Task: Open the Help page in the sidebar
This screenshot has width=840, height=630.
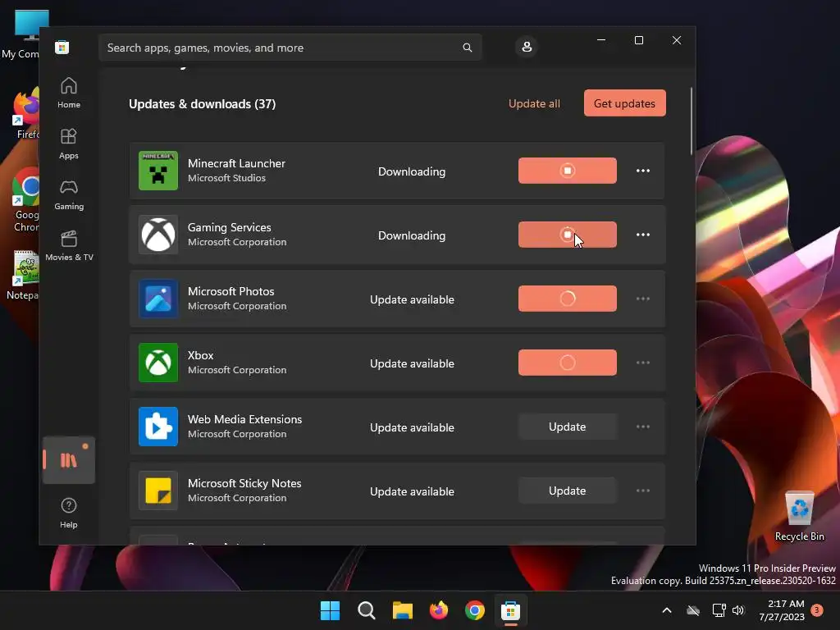Action: 69,513
